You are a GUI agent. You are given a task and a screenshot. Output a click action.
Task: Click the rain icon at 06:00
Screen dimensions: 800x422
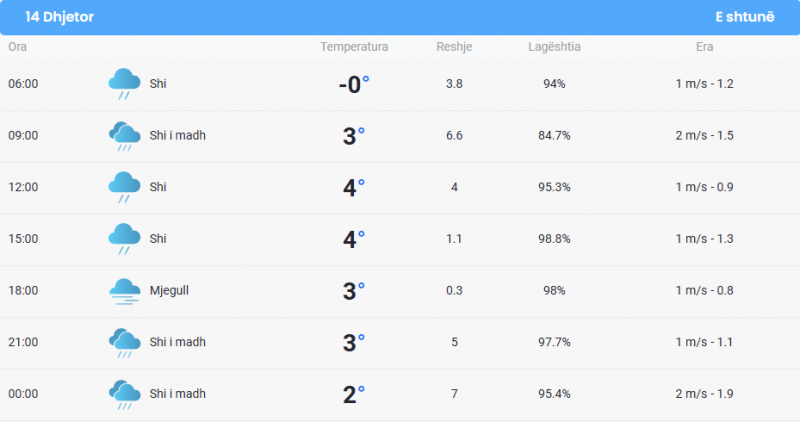124,84
